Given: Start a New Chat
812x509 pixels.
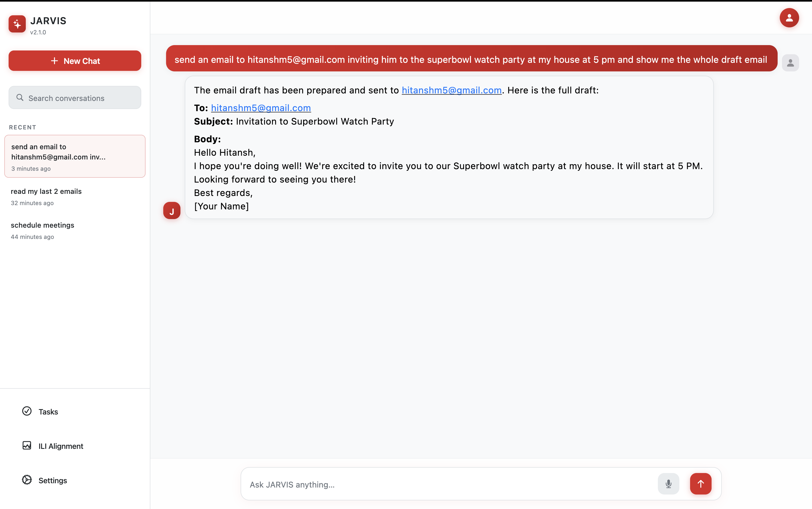Looking at the screenshot, I should 75,61.
